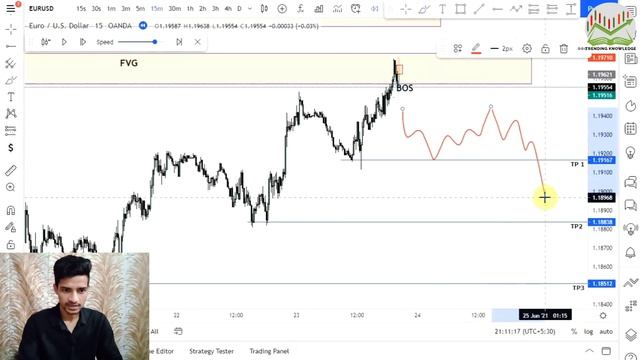Pick the rectangle tool in favorites toolbar

460,9
